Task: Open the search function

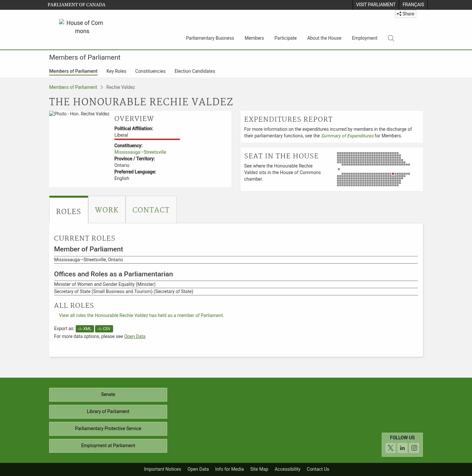Action: click(391, 38)
